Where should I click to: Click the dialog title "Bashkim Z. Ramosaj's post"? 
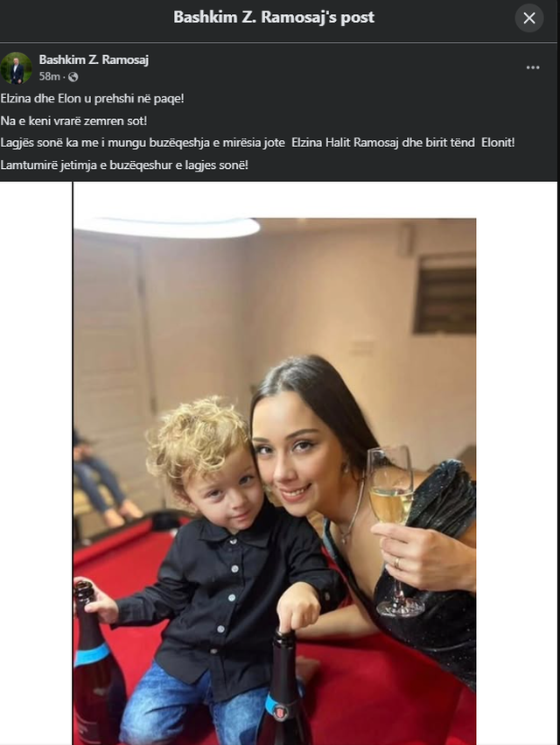pyautogui.click(x=274, y=18)
